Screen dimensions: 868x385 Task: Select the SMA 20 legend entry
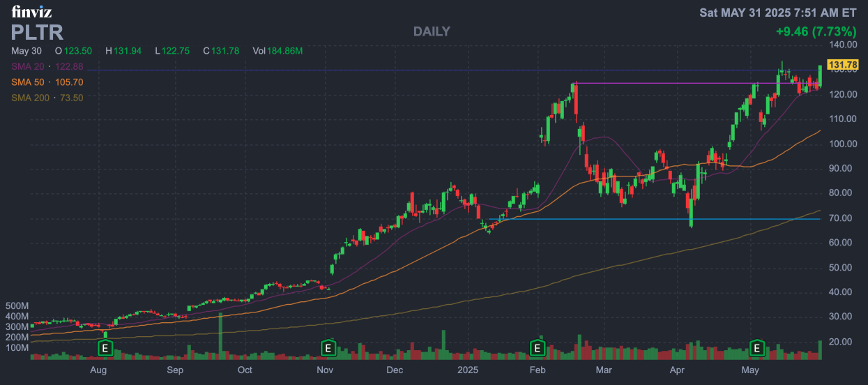(47, 66)
